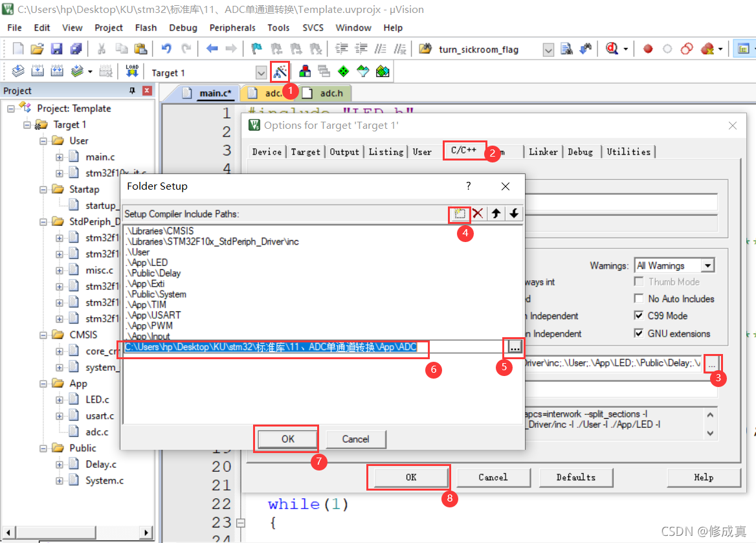This screenshot has height=543, width=756.
Task: Open Target 1 selection dropdown arrow
Action: click(261, 73)
